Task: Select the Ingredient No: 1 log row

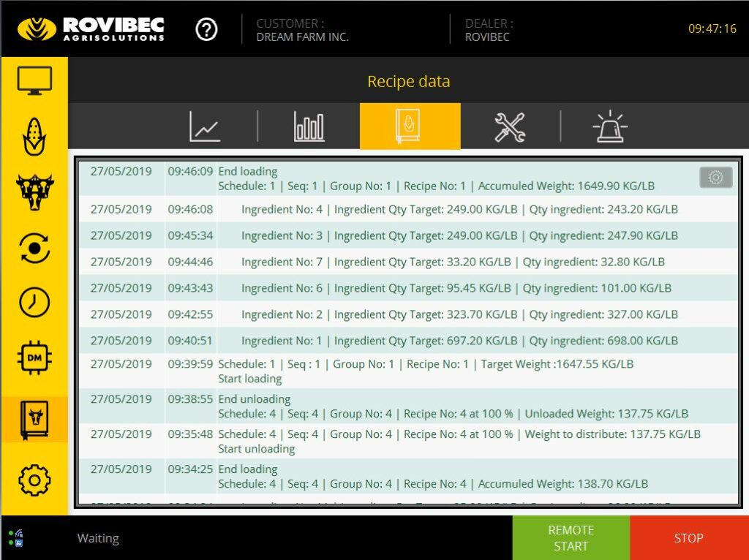Action: click(x=408, y=341)
